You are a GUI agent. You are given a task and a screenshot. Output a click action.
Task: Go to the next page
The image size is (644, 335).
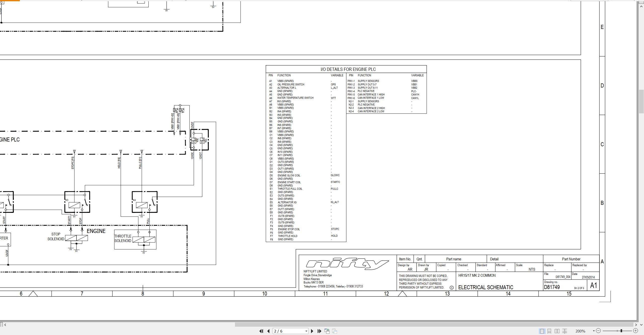click(312, 331)
